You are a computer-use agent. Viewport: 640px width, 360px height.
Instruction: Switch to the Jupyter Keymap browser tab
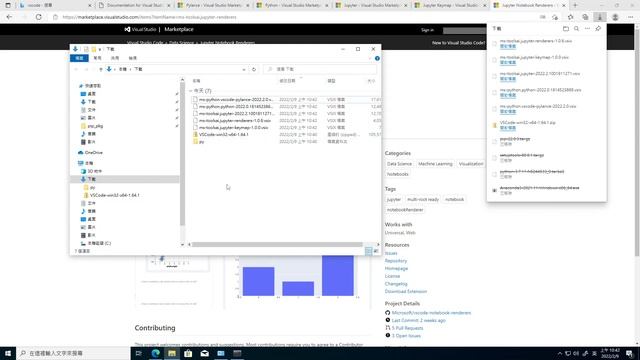tap(451, 5)
